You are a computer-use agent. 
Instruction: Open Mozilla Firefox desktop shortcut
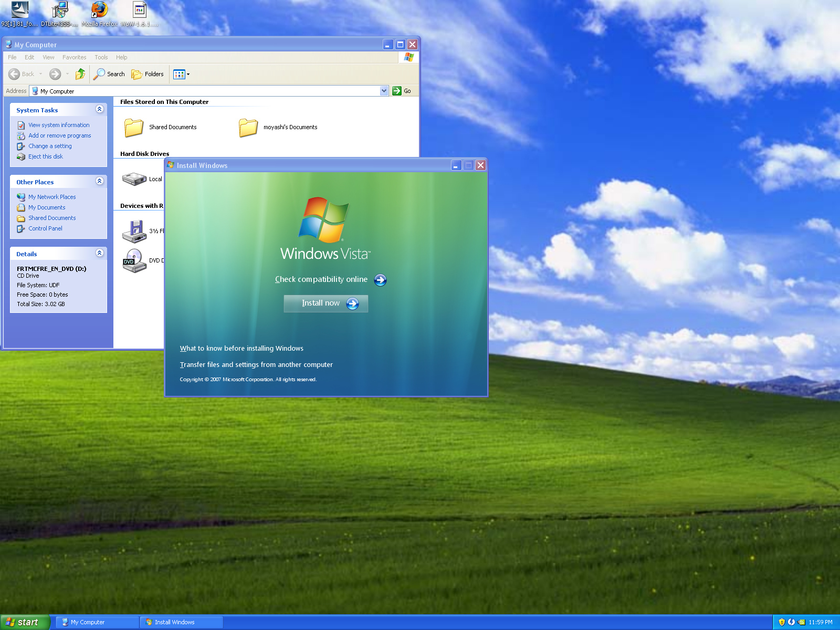[99, 10]
